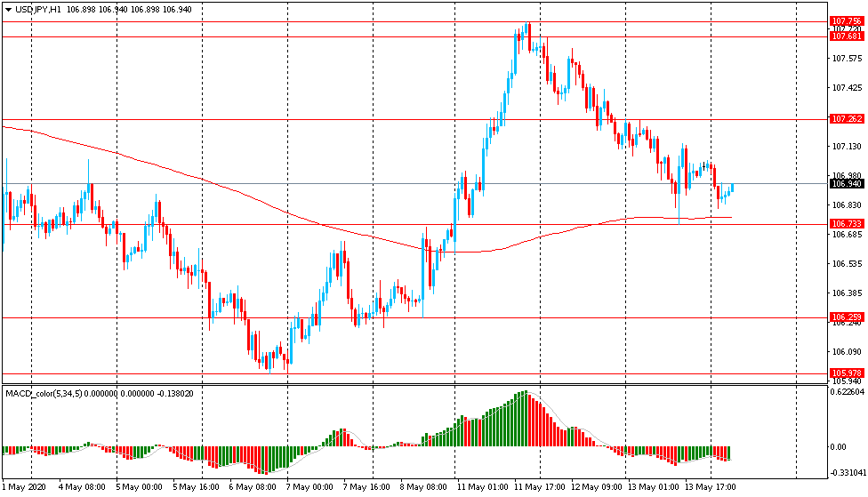
Task: Click the 1 May 2020 time label
Action: click(x=24, y=487)
